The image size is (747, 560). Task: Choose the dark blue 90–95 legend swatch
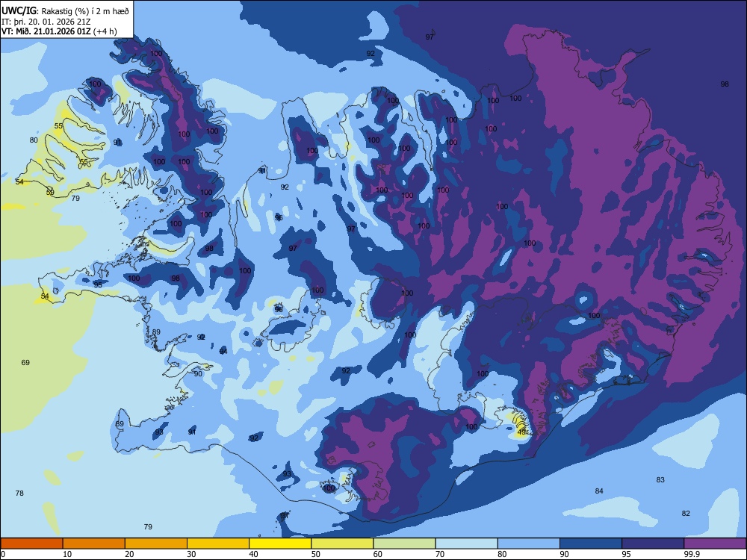591,544
